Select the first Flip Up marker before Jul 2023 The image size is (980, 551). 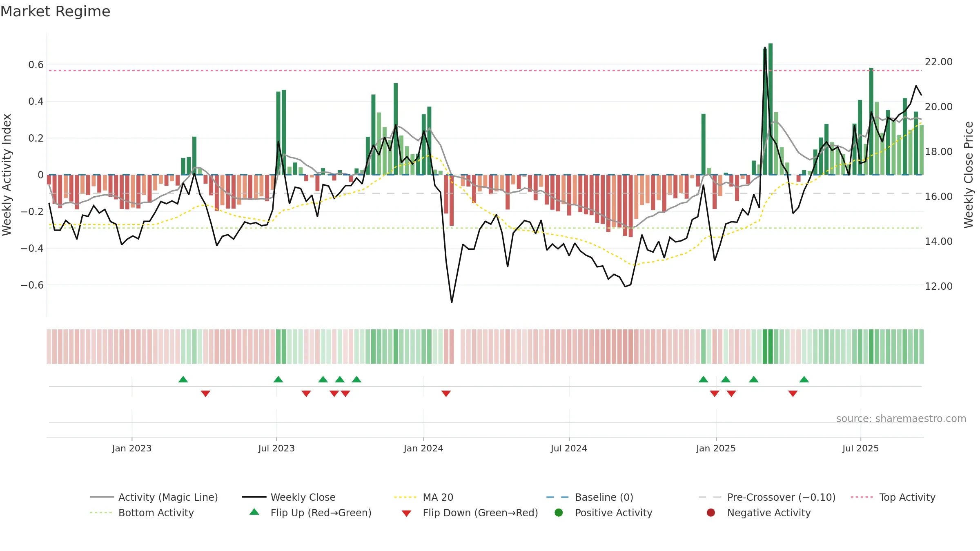[x=183, y=380]
